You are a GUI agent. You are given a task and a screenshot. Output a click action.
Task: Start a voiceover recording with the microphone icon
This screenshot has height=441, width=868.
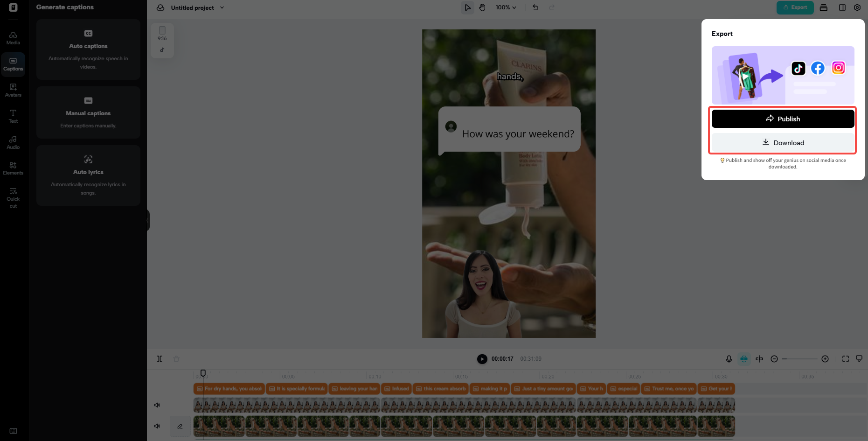(x=729, y=359)
